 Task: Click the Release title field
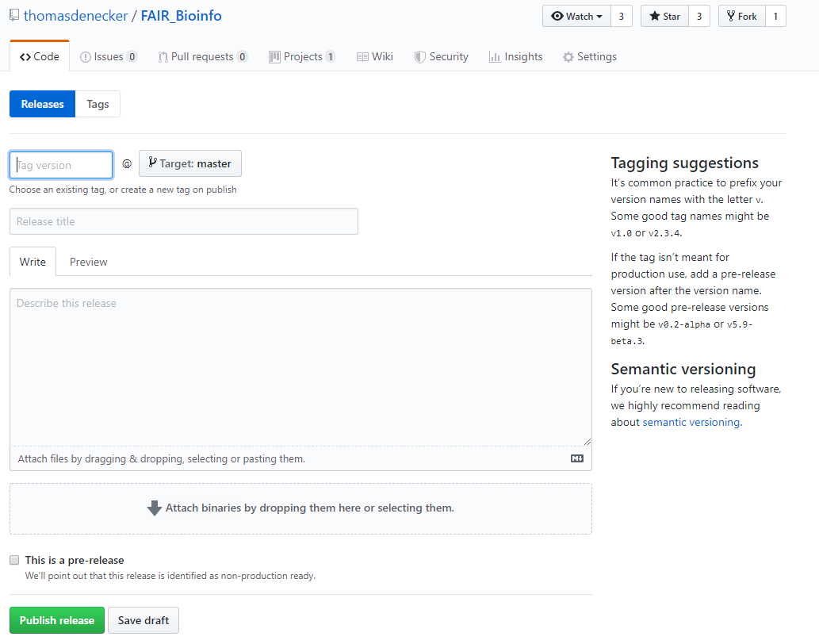184,221
